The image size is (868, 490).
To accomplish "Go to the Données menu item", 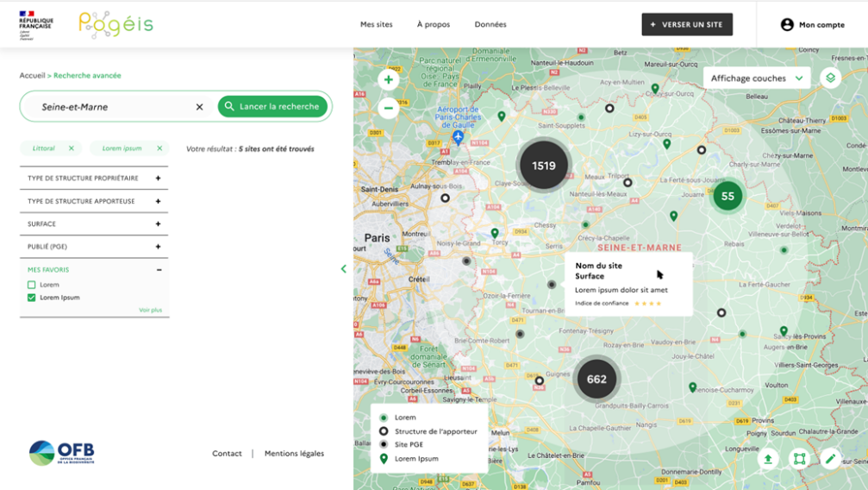I will (490, 24).
